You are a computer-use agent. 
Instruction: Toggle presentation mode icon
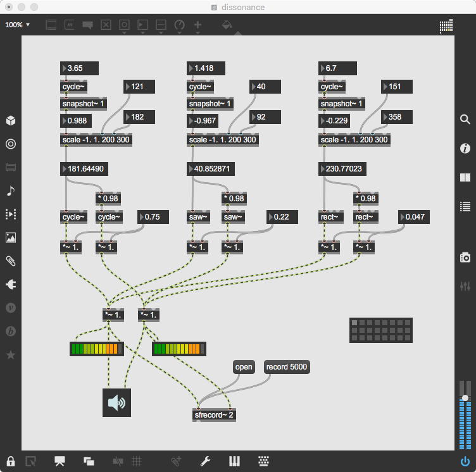tap(59, 461)
